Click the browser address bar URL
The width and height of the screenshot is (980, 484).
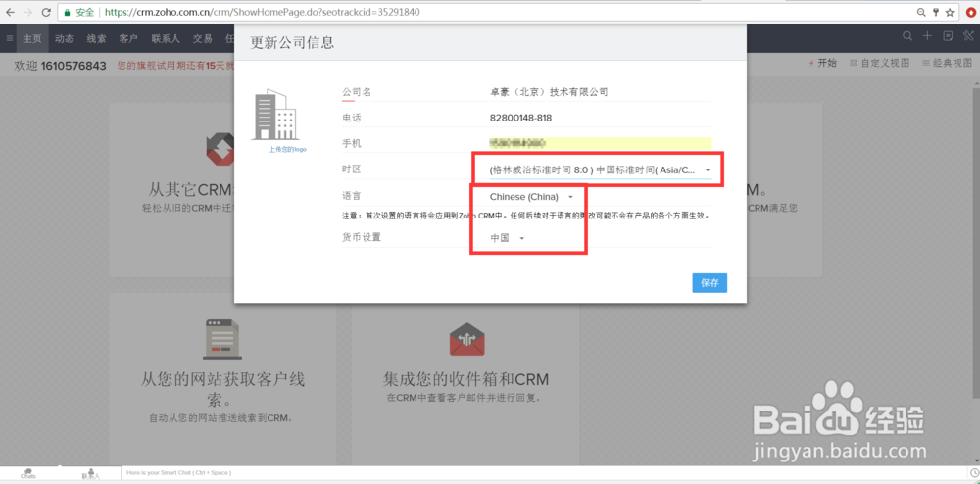[263, 12]
